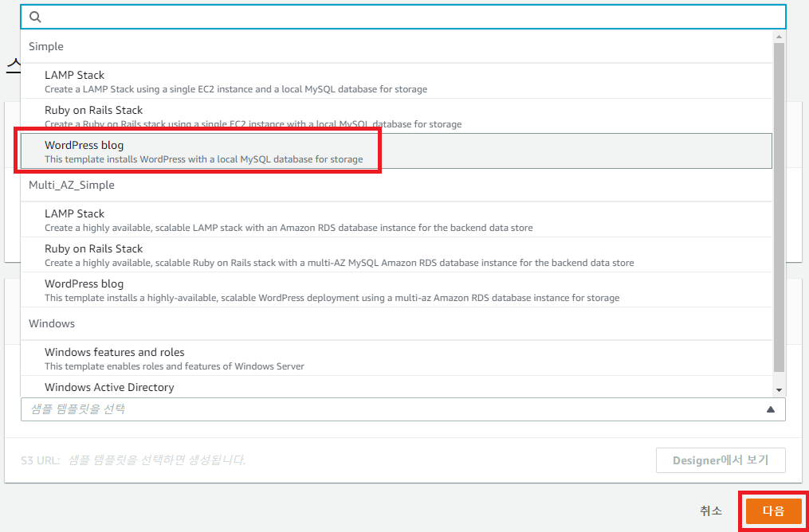Click the template list scrollbar thumb
Viewport: 809px width, 532px height.
point(779,207)
